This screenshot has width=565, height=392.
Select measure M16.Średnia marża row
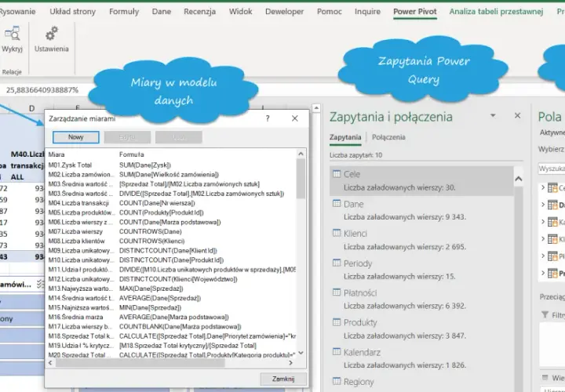172,317
